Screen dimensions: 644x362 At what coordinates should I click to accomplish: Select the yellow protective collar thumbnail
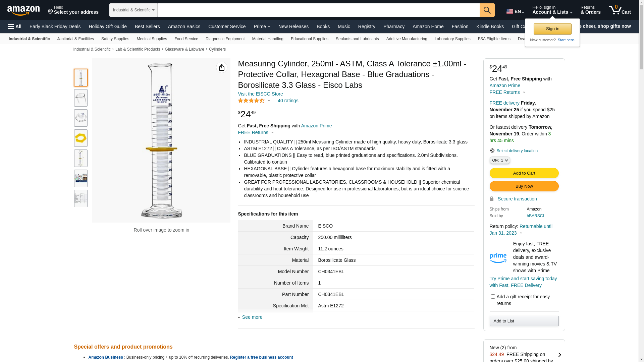click(x=81, y=138)
